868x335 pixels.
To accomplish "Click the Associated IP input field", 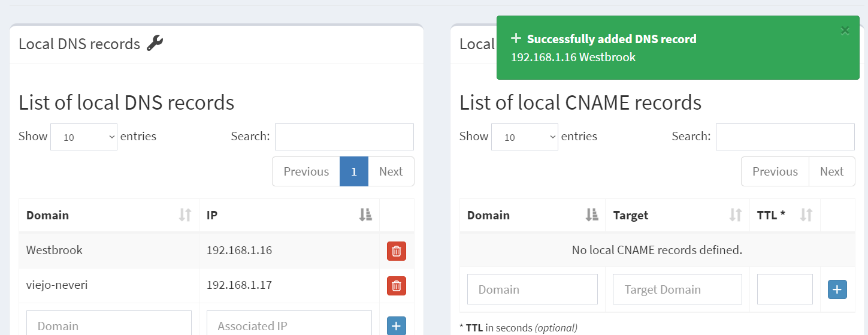I will [289, 324].
